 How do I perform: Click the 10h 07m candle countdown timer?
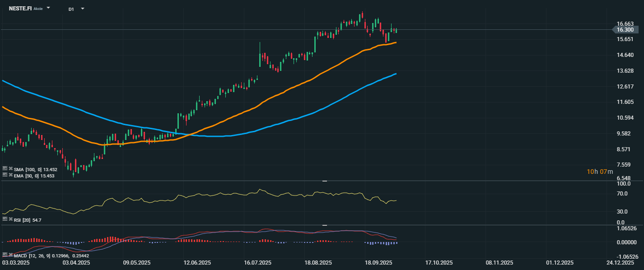click(600, 172)
